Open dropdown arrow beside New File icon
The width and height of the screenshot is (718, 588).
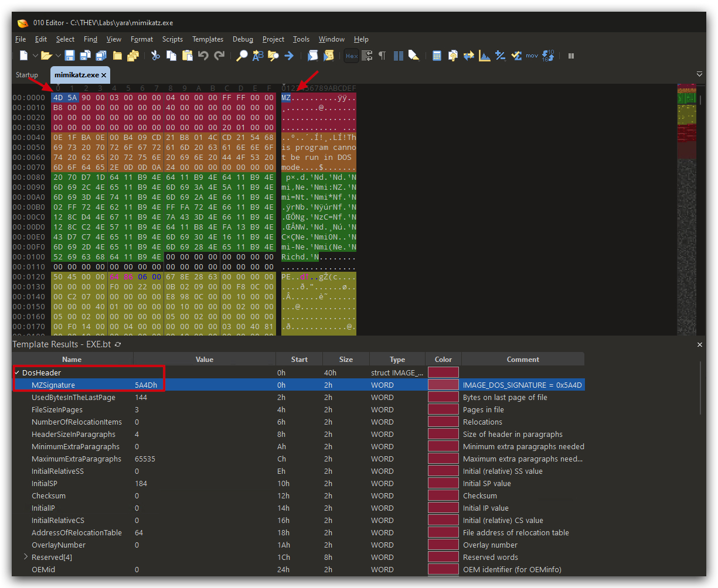coord(35,56)
